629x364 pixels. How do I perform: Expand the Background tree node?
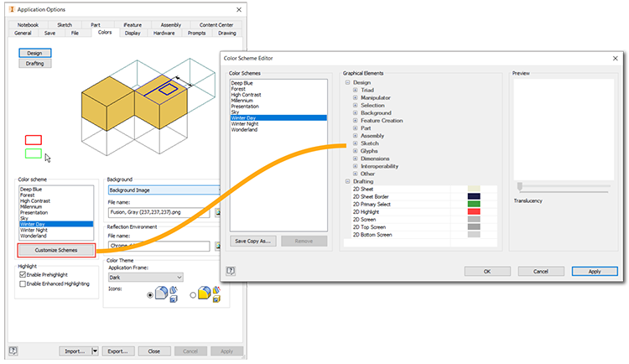click(x=355, y=112)
